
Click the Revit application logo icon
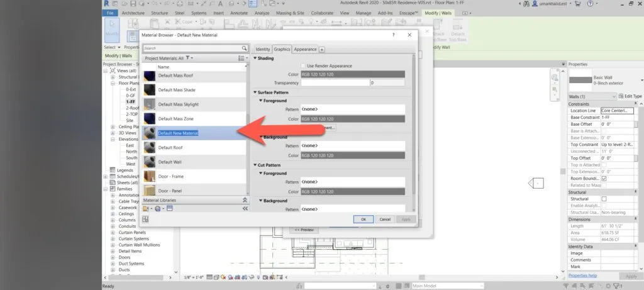(x=106, y=3)
